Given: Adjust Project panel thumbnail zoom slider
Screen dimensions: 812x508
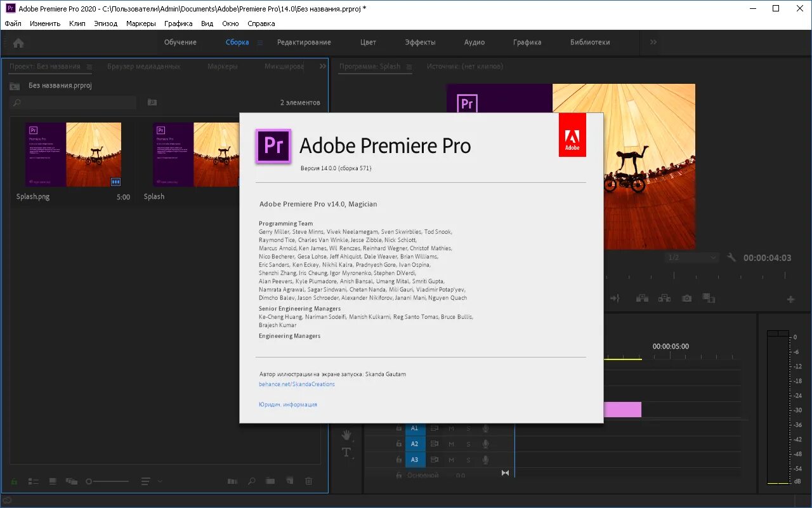Looking at the screenshot, I should click(x=108, y=482).
